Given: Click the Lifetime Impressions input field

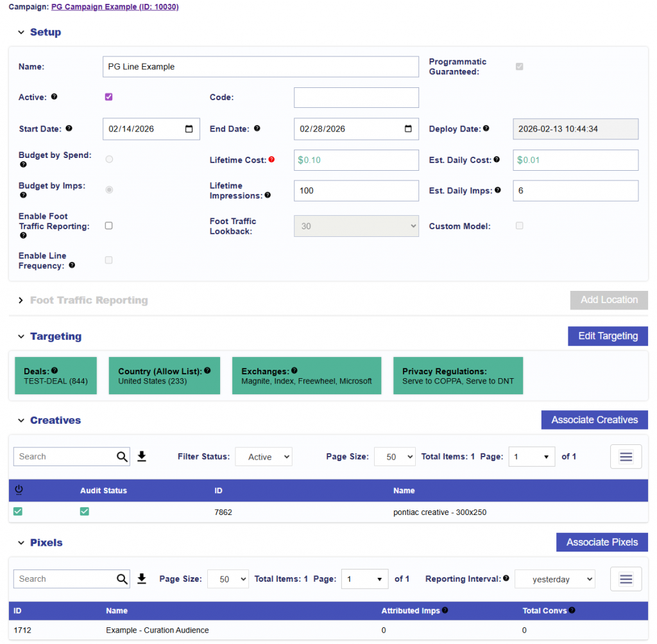Looking at the screenshot, I should click(x=356, y=191).
